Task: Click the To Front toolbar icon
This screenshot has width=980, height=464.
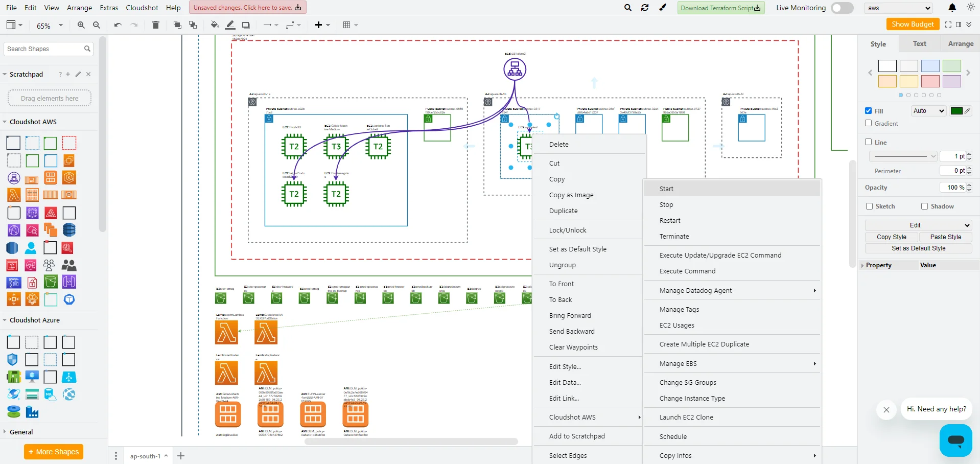Action: (177, 25)
